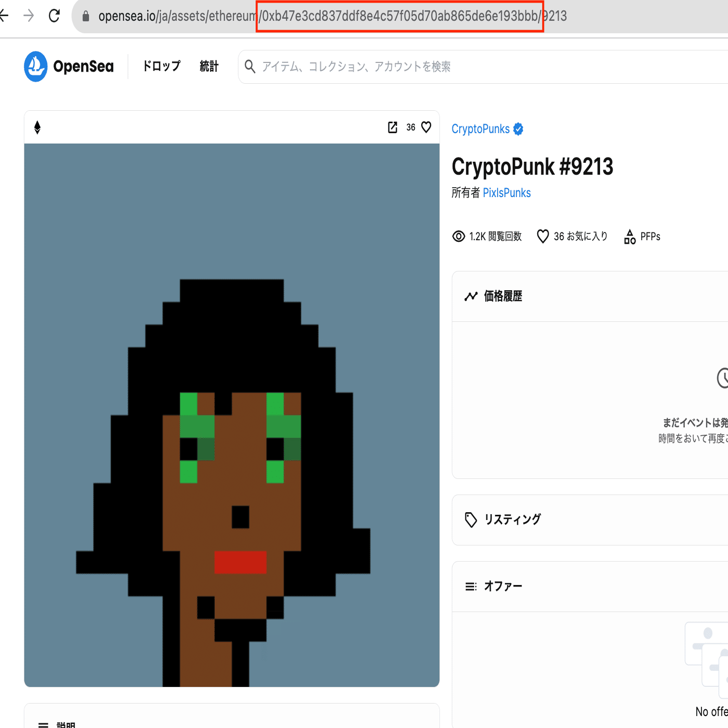Image resolution: width=728 pixels, height=728 pixels.
Task: Click the CryptoPunk #9213 title text
Action: click(532, 167)
